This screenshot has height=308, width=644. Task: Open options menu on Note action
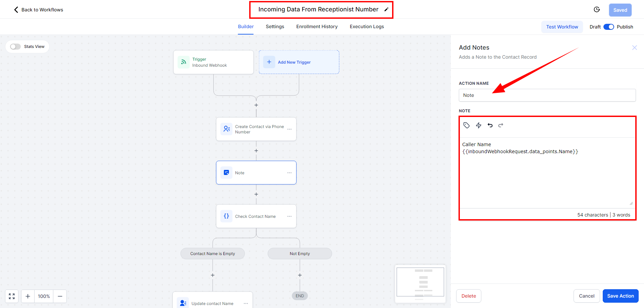289,173
